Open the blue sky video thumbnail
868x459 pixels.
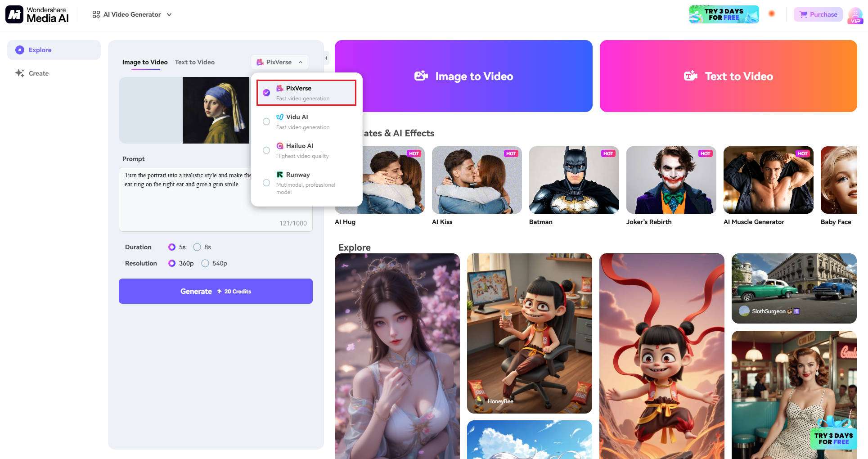pyautogui.click(x=530, y=440)
